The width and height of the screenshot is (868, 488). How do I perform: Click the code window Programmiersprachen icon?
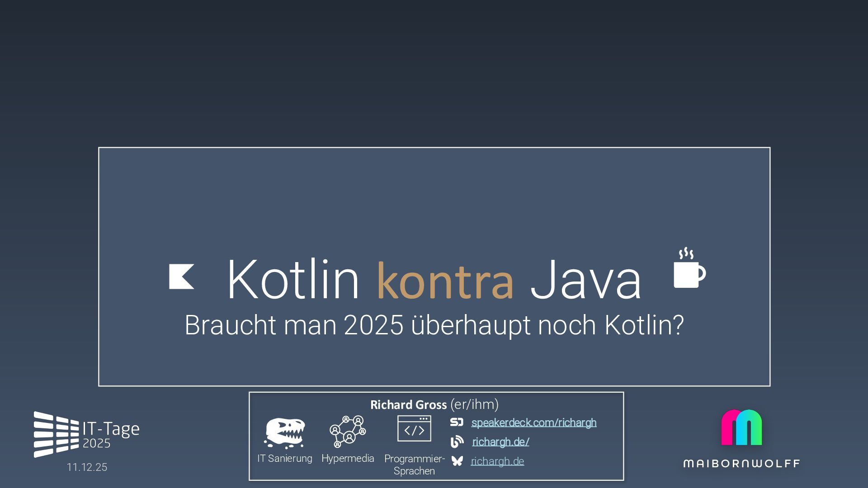point(414,428)
